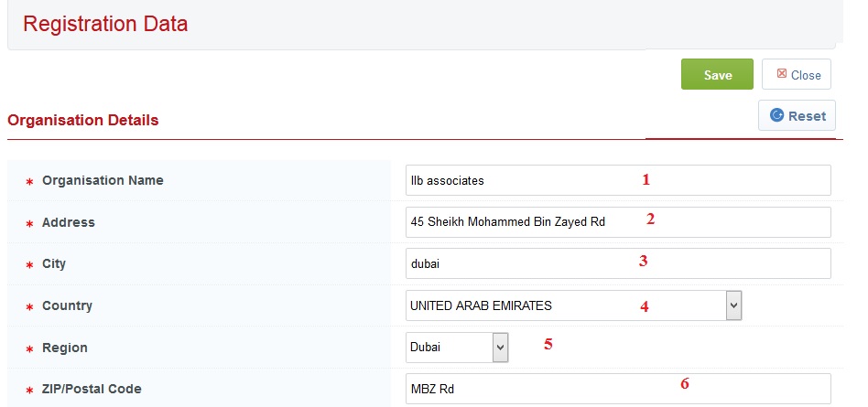Expand the Region dropdown arrow
The width and height of the screenshot is (868, 407).
coord(500,348)
